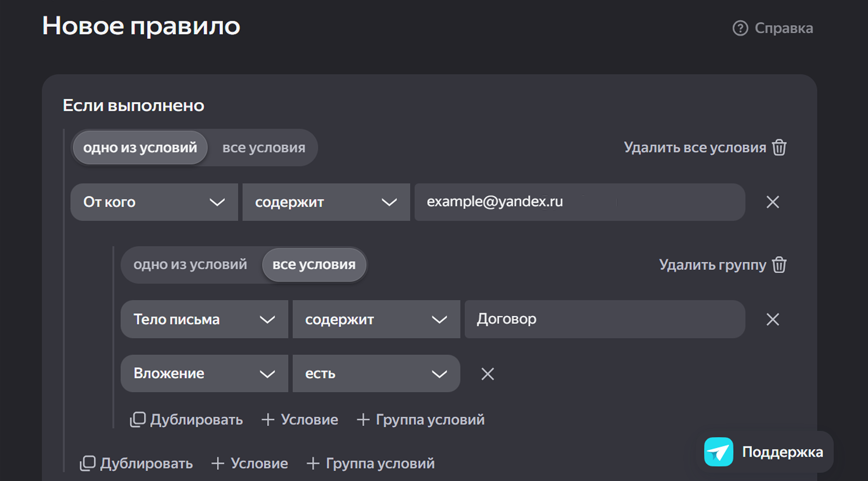Viewport: 868px width, 481px height.
Task: Click plus icon of nested 'Группа условий'
Action: 363,420
